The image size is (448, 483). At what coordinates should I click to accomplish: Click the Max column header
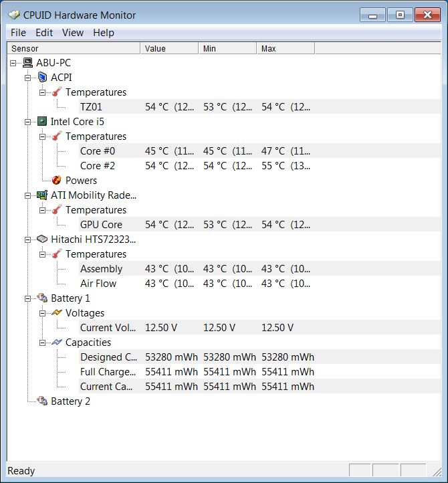click(286, 48)
